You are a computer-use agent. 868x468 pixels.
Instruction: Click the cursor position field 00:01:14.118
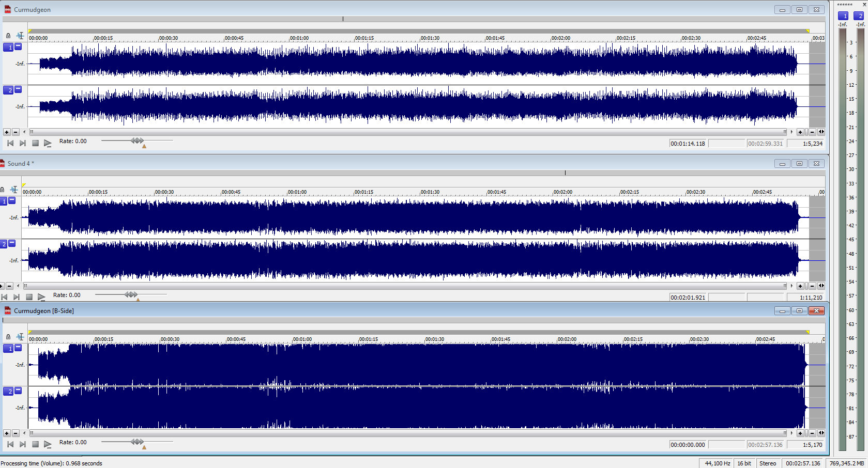688,144
